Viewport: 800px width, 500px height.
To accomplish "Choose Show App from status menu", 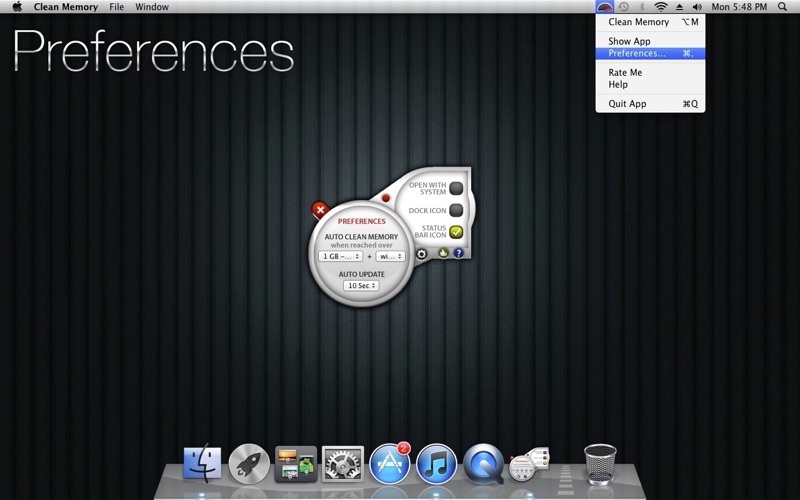I will 651,41.
